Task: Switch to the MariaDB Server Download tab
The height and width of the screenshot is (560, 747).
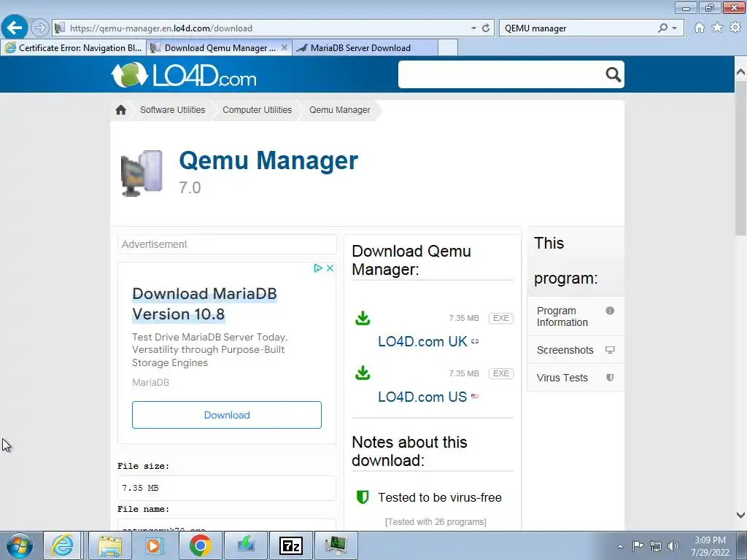Action: 365,47
